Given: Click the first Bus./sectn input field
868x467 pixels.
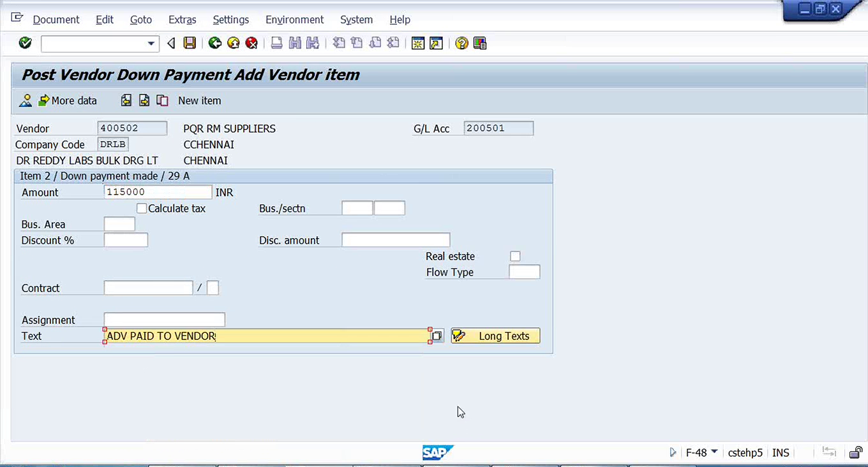Looking at the screenshot, I should click(357, 208).
